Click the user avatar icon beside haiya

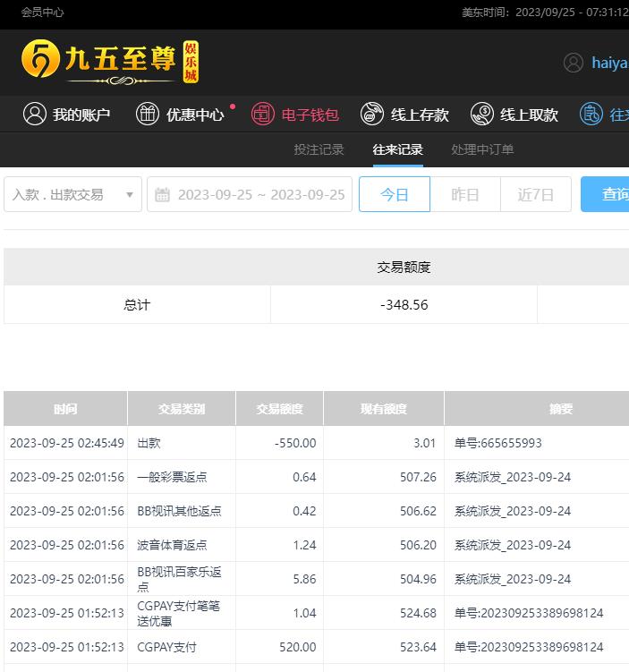[574, 63]
